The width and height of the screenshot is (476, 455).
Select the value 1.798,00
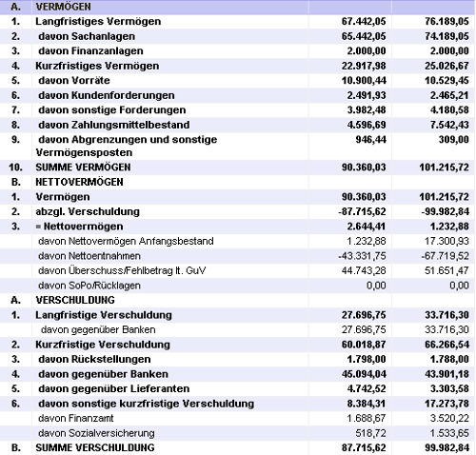pyautogui.click(x=367, y=359)
